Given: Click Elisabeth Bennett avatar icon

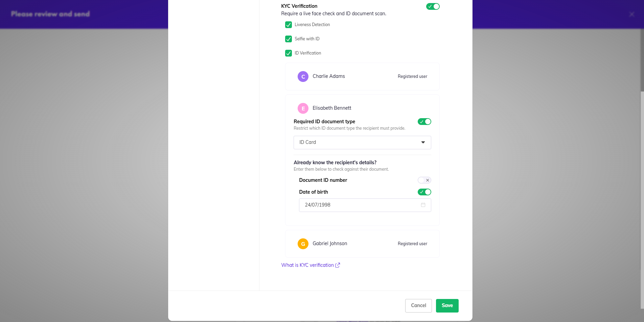Looking at the screenshot, I should (x=303, y=108).
